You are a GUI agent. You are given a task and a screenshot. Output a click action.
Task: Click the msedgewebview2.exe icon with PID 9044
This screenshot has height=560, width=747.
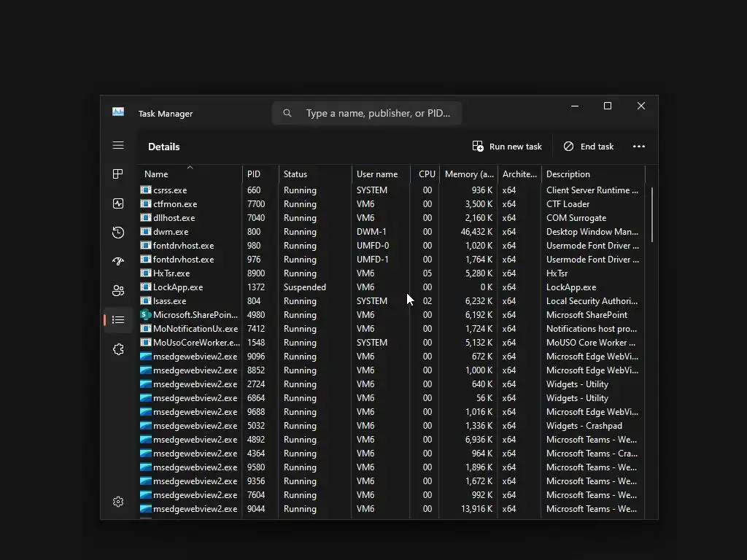146,508
